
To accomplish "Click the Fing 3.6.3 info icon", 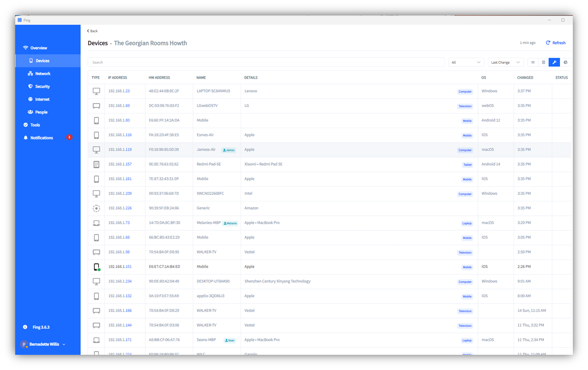I will (x=25, y=327).
